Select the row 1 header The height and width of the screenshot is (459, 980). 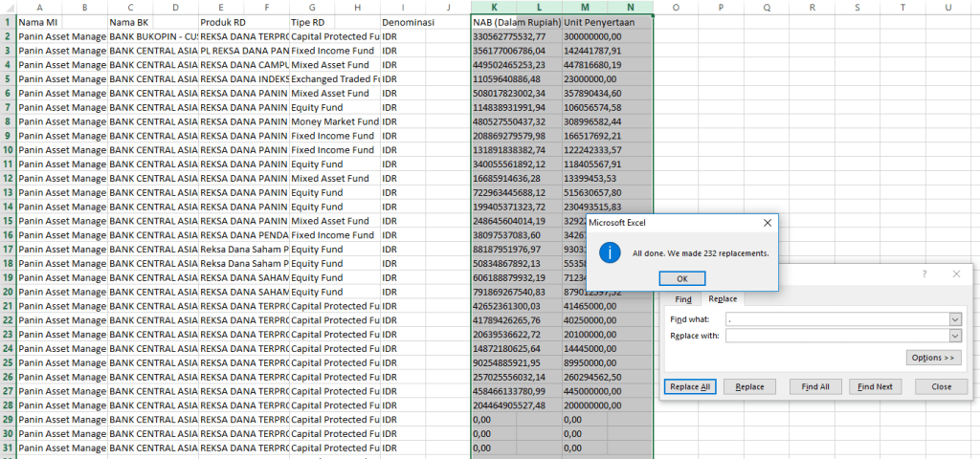click(8, 21)
